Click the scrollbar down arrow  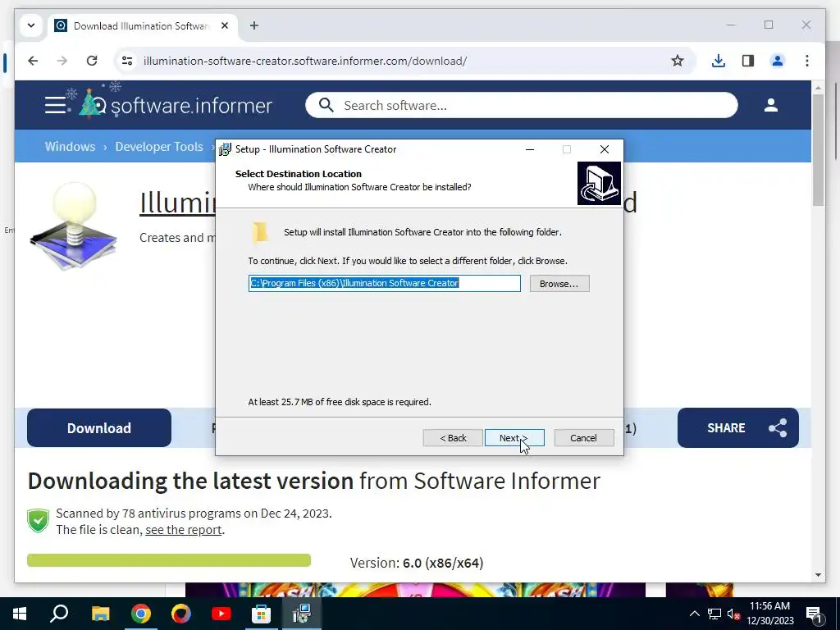coord(818,575)
